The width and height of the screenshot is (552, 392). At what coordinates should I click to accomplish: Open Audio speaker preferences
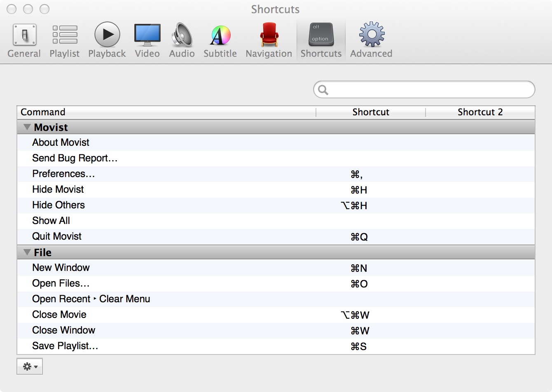click(182, 35)
